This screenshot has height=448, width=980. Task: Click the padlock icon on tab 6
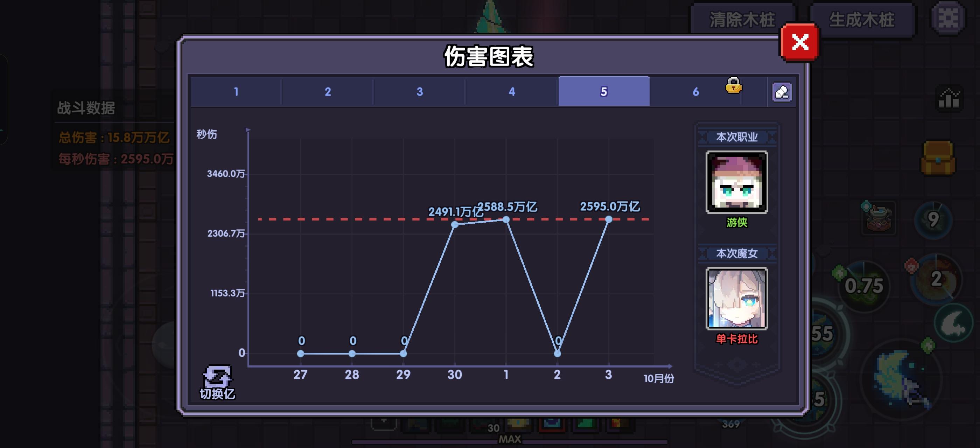pos(733,85)
